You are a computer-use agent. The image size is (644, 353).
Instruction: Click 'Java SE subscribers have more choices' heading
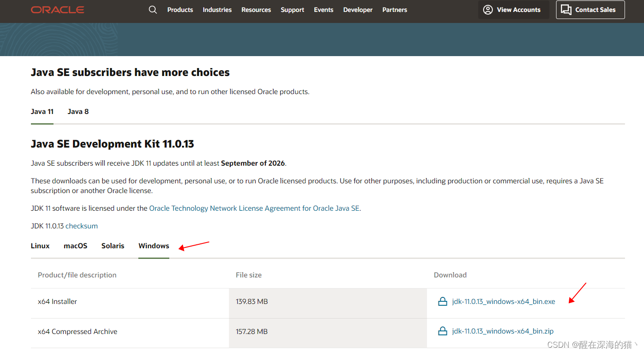(130, 72)
